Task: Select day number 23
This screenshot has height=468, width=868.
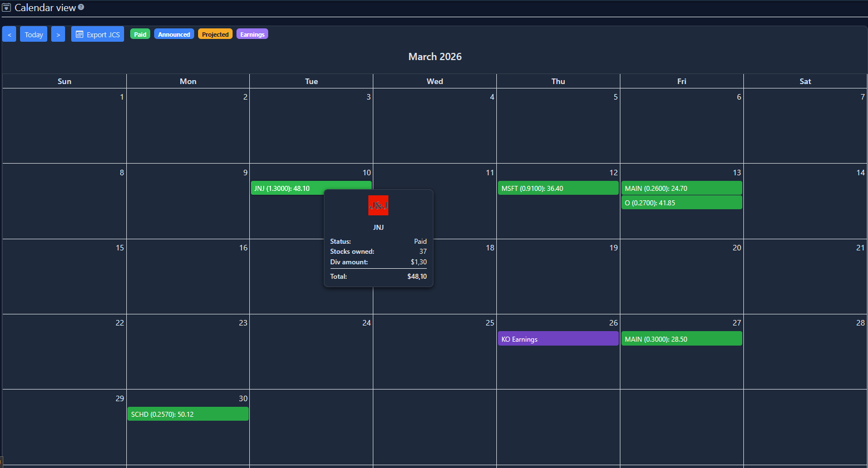Action: [243, 323]
